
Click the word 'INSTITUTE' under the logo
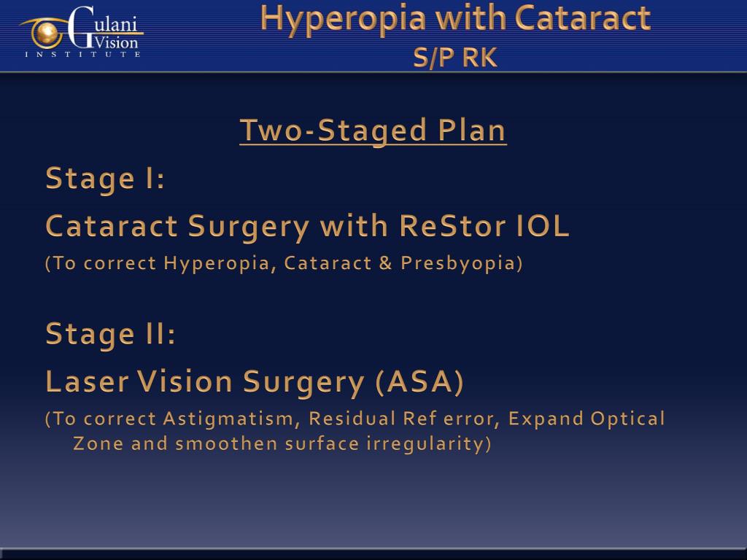(x=82, y=54)
